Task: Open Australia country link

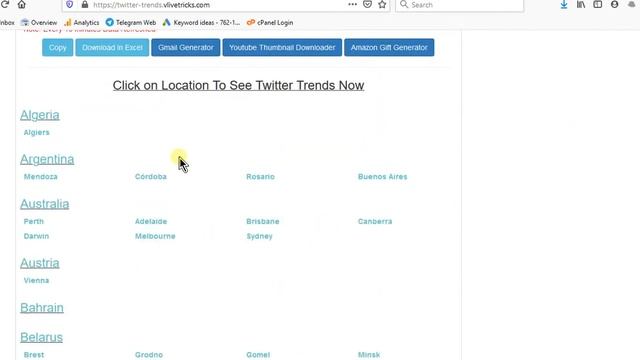Action: [x=44, y=204]
